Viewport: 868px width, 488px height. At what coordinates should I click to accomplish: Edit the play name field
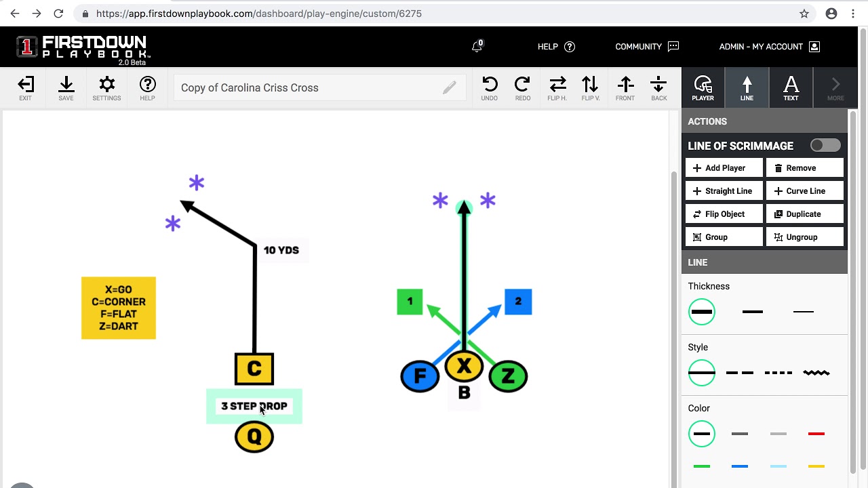[x=319, y=87]
